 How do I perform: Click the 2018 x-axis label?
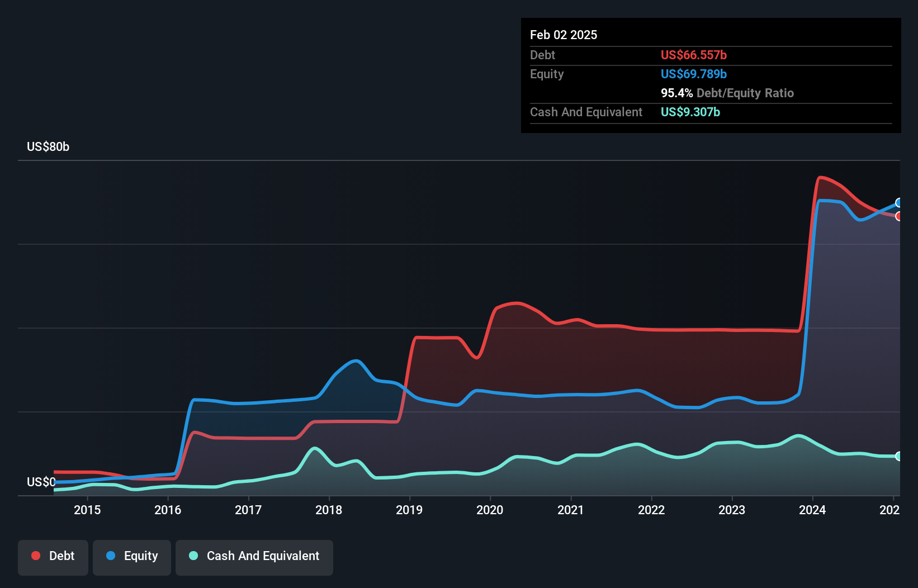pyautogui.click(x=329, y=510)
